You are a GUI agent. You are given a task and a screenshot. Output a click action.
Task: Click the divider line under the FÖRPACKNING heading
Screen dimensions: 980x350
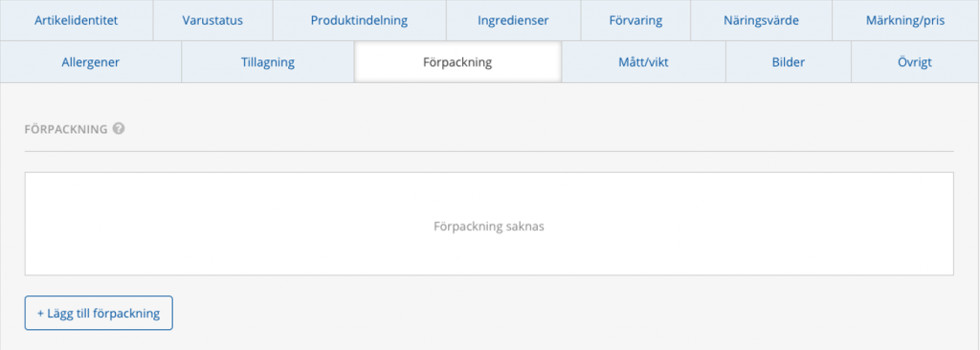pyautogui.click(x=489, y=151)
